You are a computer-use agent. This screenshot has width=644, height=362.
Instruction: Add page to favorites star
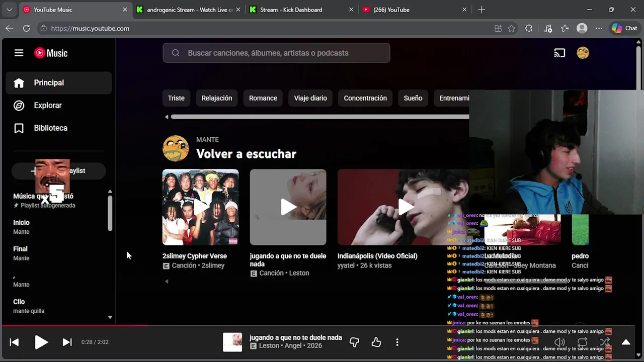(x=512, y=29)
